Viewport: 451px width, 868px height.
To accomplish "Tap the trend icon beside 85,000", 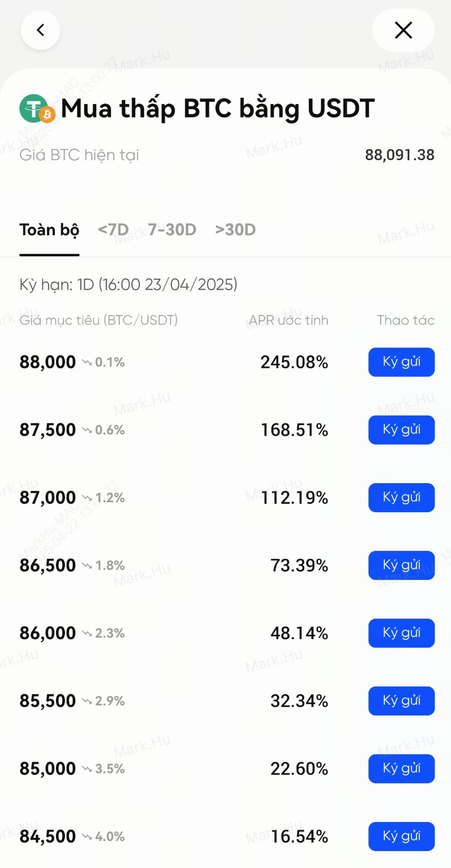I will point(87,769).
